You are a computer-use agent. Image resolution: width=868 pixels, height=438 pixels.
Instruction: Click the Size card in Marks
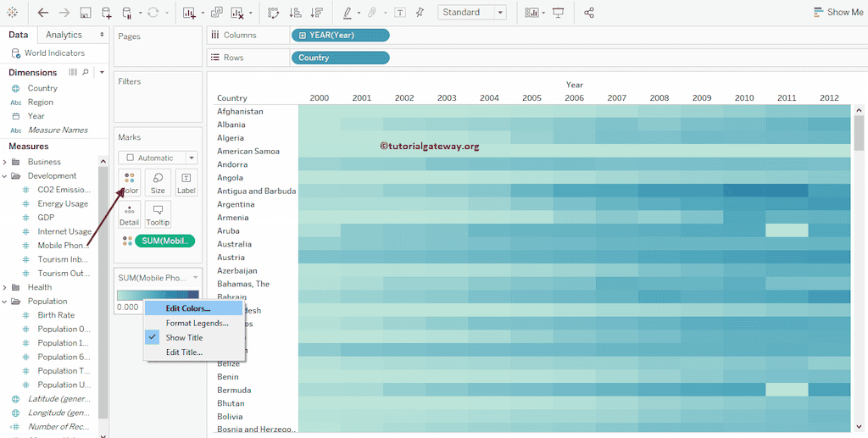(x=158, y=183)
